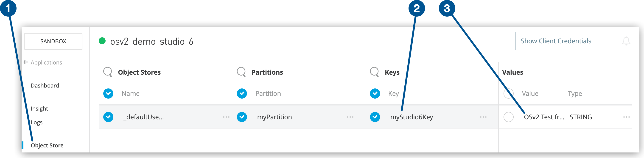
Task: Open the notifications bell
Action: [x=626, y=42]
